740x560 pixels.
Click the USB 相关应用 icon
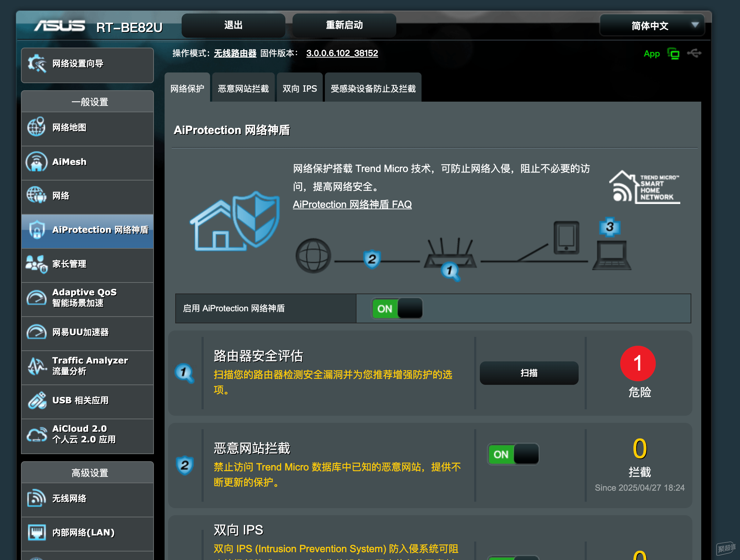click(37, 400)
